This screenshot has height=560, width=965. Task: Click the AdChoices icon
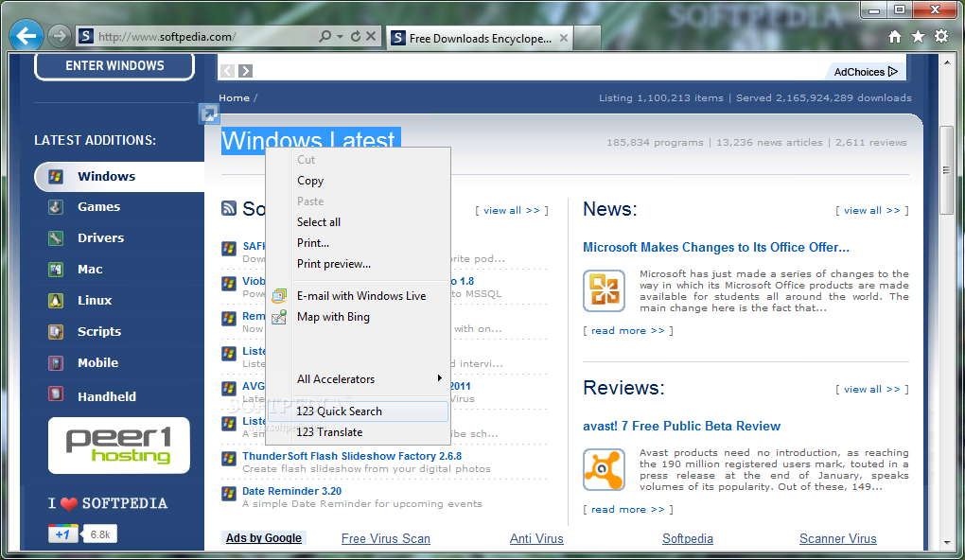point(893,71)
